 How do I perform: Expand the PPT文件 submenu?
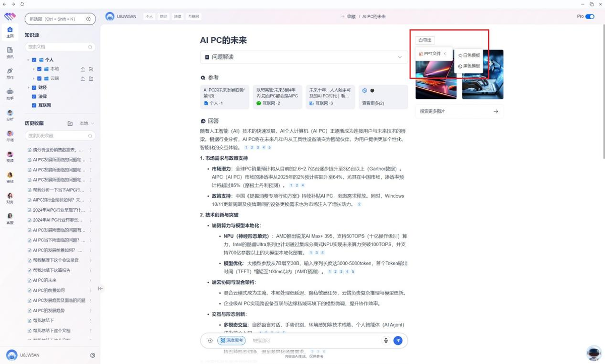coord(434,53)
